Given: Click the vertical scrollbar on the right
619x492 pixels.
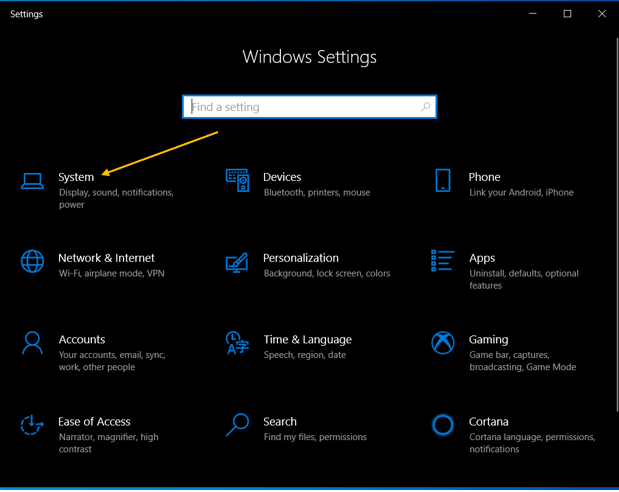Looking at the screenshot, I should point(617,225).
